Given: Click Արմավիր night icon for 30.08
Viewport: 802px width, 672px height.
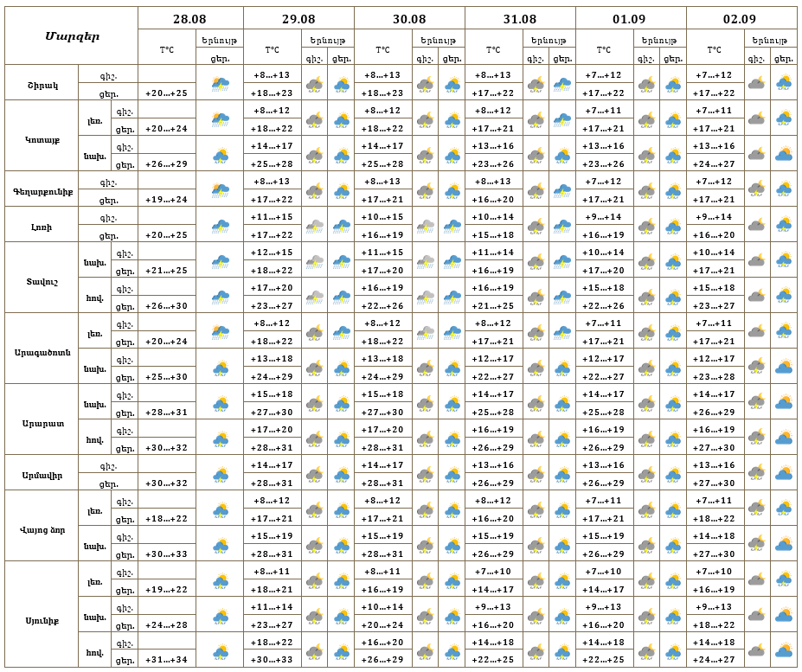Looking at the screenshot, I should (425, 474).
